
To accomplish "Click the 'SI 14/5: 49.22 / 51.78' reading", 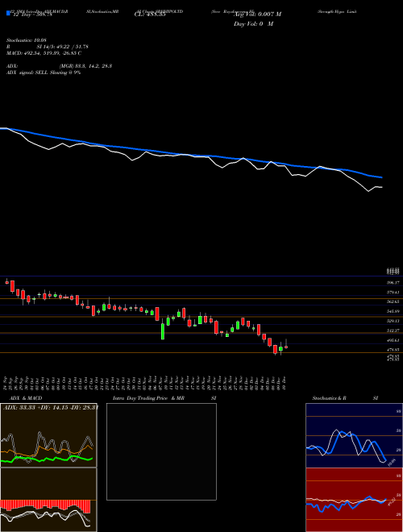I will click(x=62, y=47).
